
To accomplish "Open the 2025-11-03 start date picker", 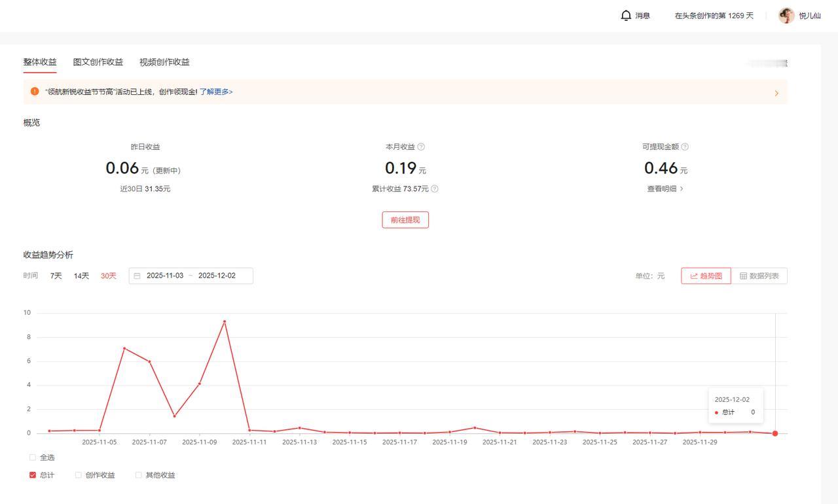I will (165, 276).
